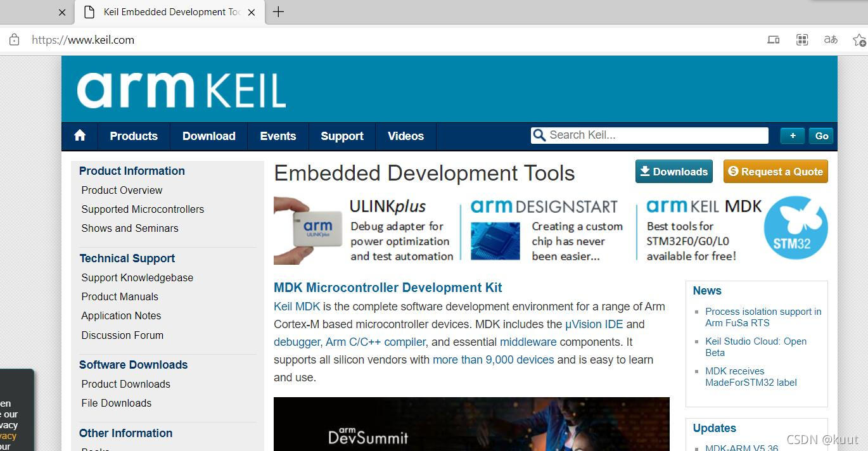Open the Support menu
868x451 pixels.
pyautogui.click(x=342, y=136)
